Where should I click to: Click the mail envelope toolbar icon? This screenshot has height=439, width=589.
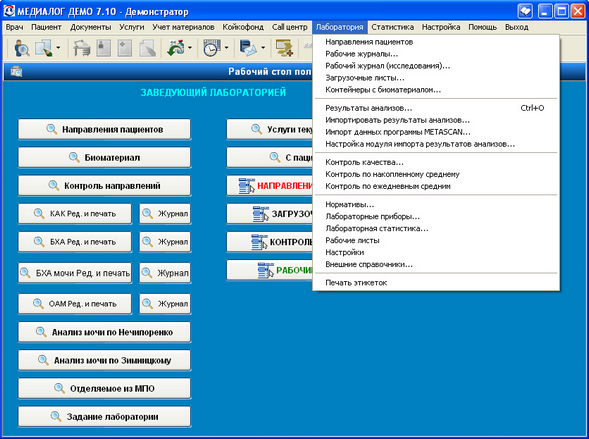[x=248, y=48]
